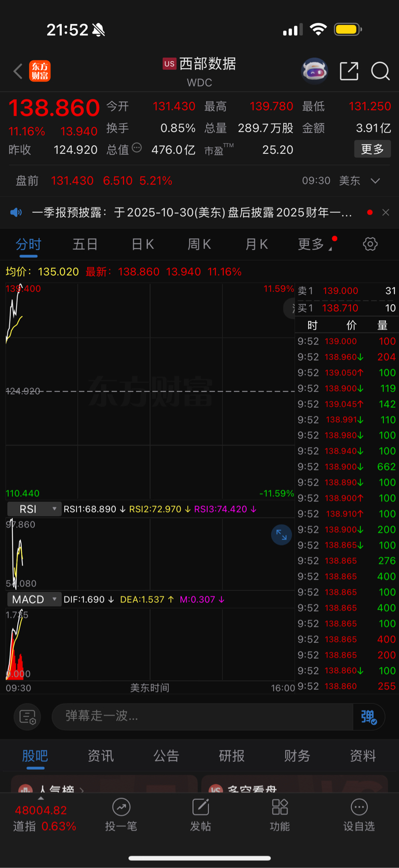Open chart settings gear icon
The height and width of the screenshot is (868, 399).
click(370, 244)
